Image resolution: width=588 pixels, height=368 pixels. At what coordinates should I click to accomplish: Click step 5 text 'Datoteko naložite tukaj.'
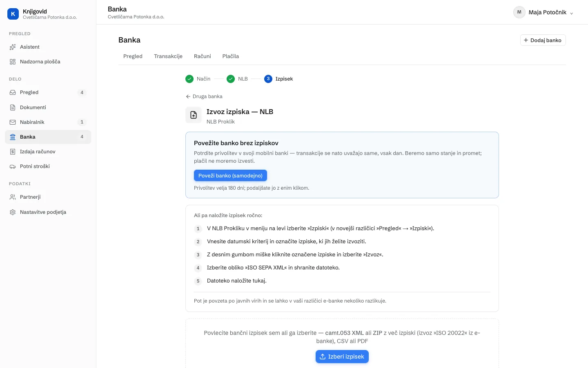tap(237, 281)
